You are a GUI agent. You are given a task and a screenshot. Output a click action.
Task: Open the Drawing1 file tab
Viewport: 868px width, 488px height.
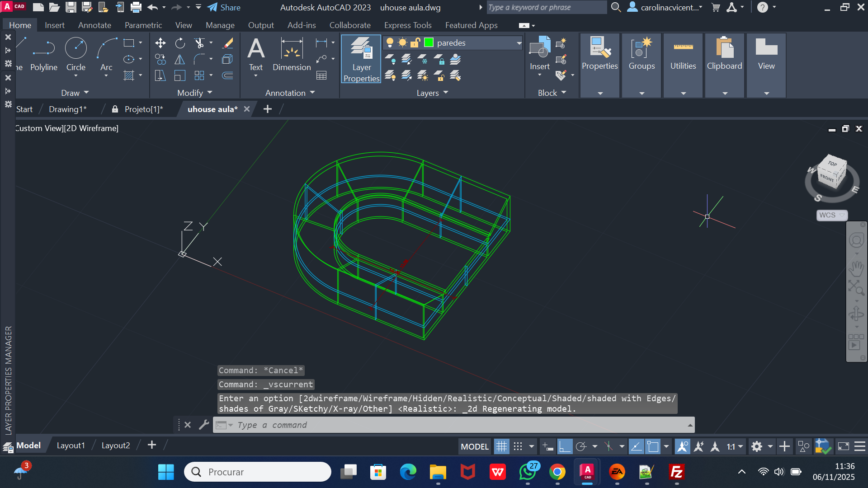tap(67, 109)
